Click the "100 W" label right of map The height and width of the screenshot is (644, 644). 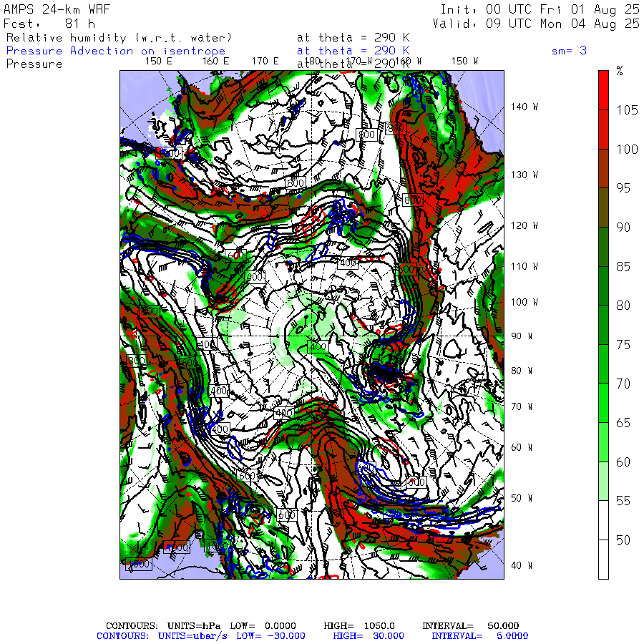tap(524, 302)
